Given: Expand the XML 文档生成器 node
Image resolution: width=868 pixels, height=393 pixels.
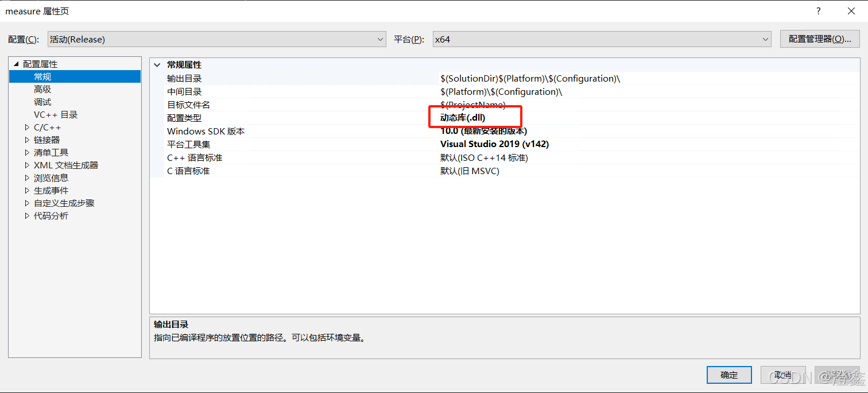Looking at the screenshot, I should pos(27,165).
